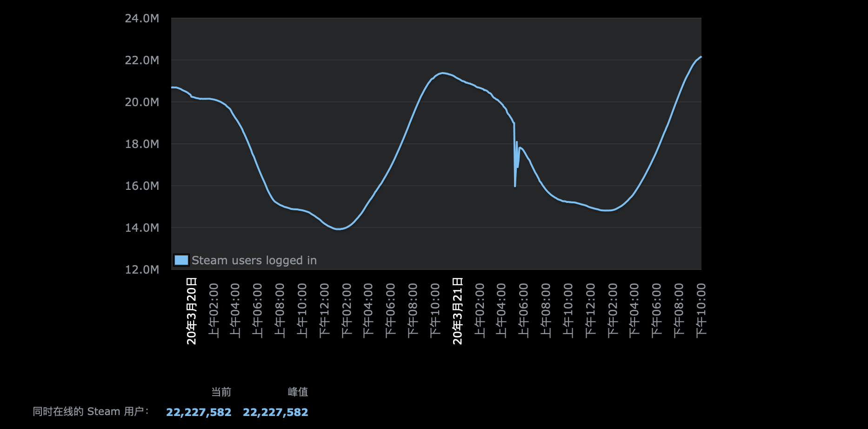Click the blue Steam users legend swatch
The height and width of the screenshot is (429, 868).
[x=181, y=260]
